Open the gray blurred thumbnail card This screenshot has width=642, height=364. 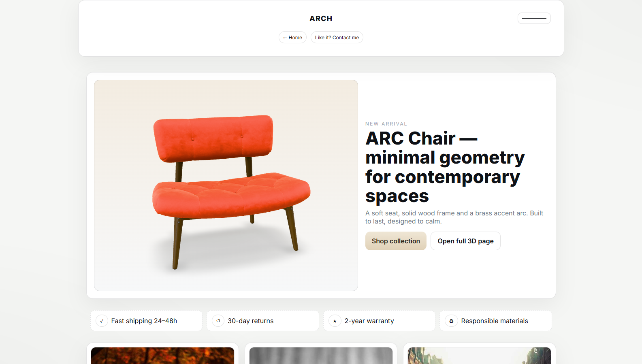click(x=321, y=355)
